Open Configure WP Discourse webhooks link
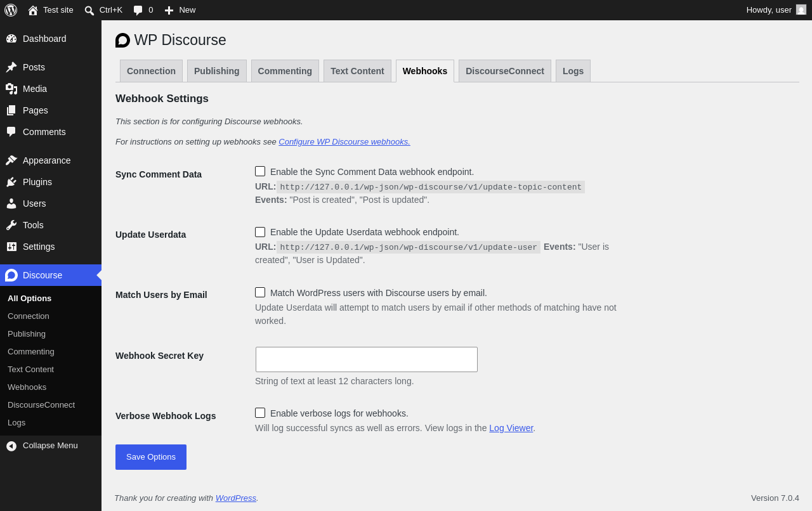 (344, 141)
